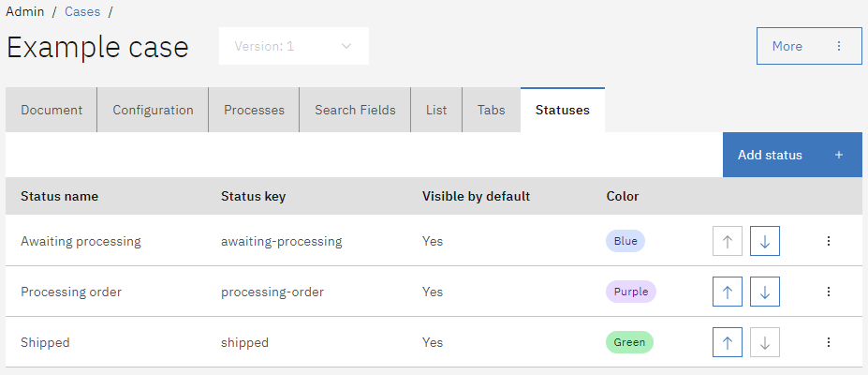Image resolution: width=868 pixels, height=375 pixels.
Task: Open kebab menu for Awaiting processing row
Action: [x=828, y=241]
